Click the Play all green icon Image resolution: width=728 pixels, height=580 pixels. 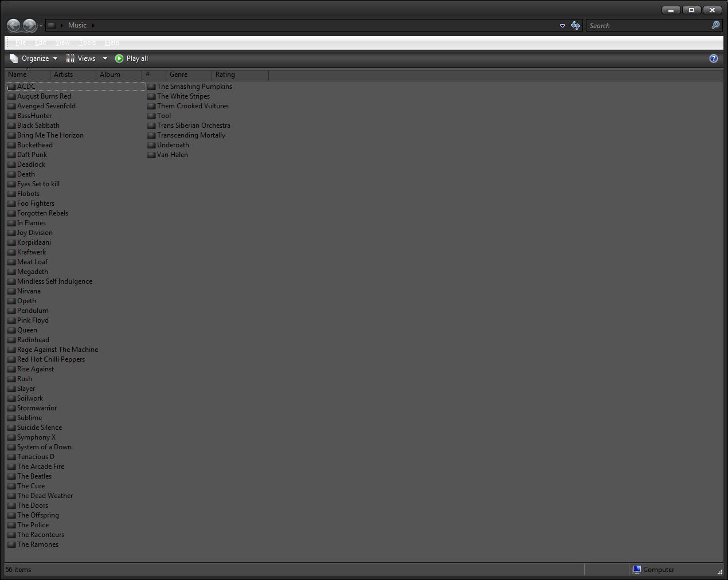click(119, 58)
